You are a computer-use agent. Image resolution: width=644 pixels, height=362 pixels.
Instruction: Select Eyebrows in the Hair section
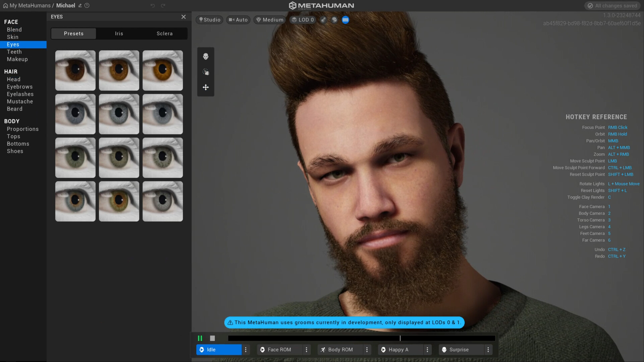point(19,86)
